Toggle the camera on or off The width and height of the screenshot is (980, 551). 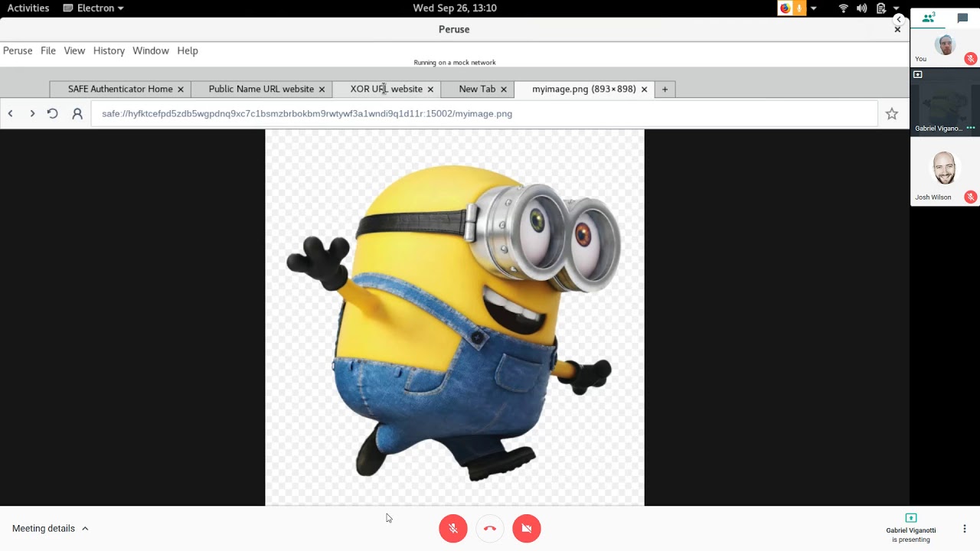click(x=527, y=528)
